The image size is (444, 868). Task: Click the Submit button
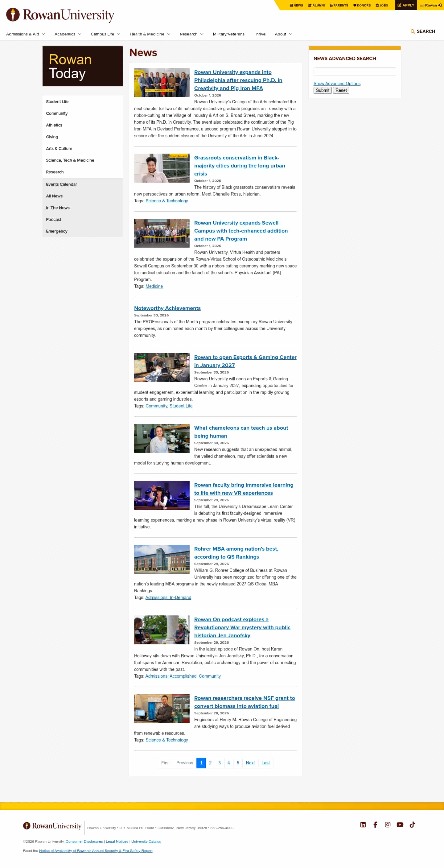[x=323, y=90]
